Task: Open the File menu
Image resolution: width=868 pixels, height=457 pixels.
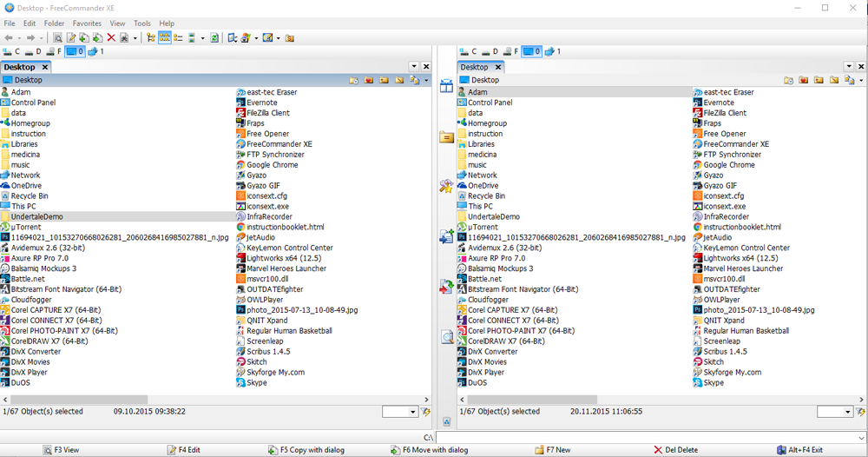Action: [x=10, y=23]
